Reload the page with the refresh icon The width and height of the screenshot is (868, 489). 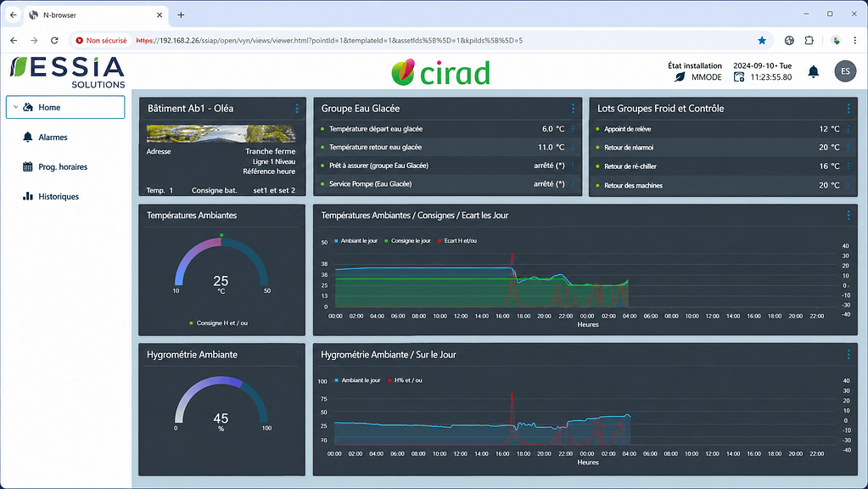54,41
